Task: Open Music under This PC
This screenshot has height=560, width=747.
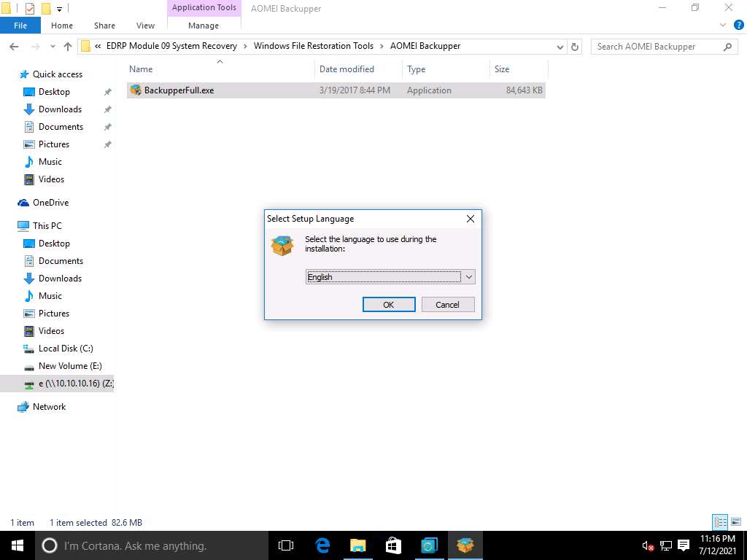Action: click(50, 296)
